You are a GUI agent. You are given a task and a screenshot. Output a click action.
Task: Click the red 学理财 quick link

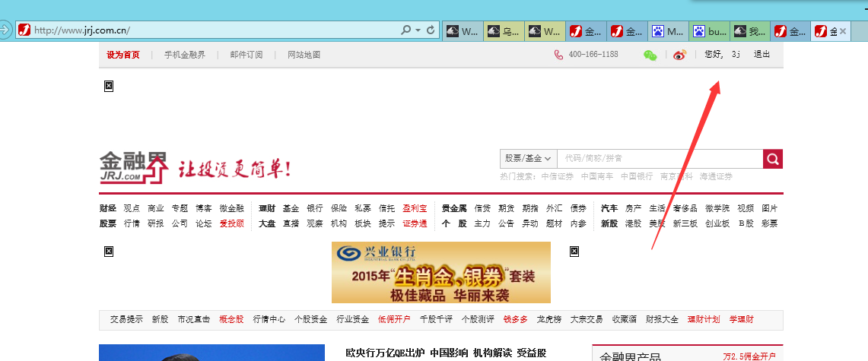click(x=741, y=319)
